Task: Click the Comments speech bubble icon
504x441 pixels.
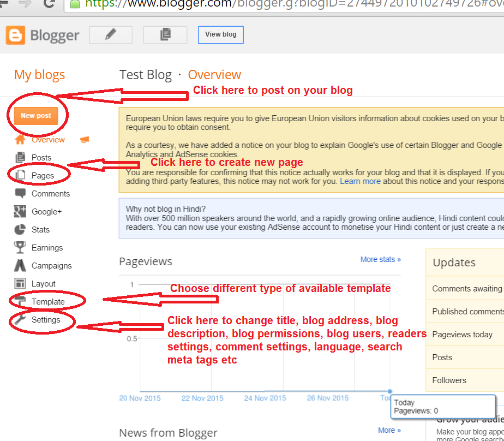Action: tap(20, 193)
